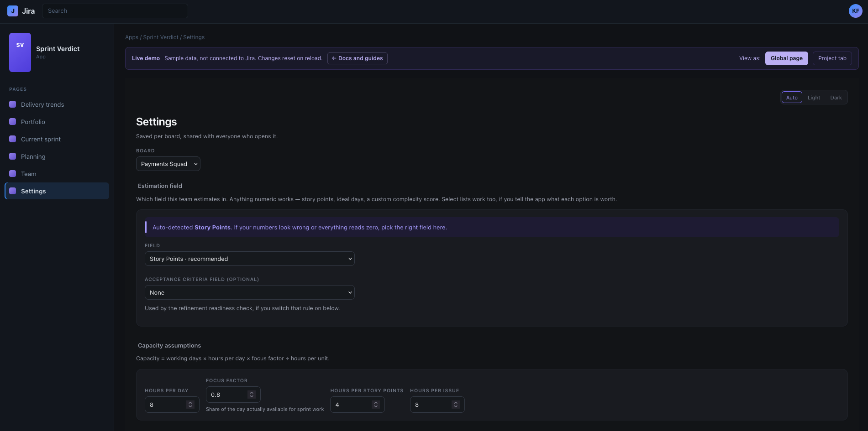This screenshot has width=868, height=431.
Task: Switch theme to Dark
Action: (x=836, y=98)
